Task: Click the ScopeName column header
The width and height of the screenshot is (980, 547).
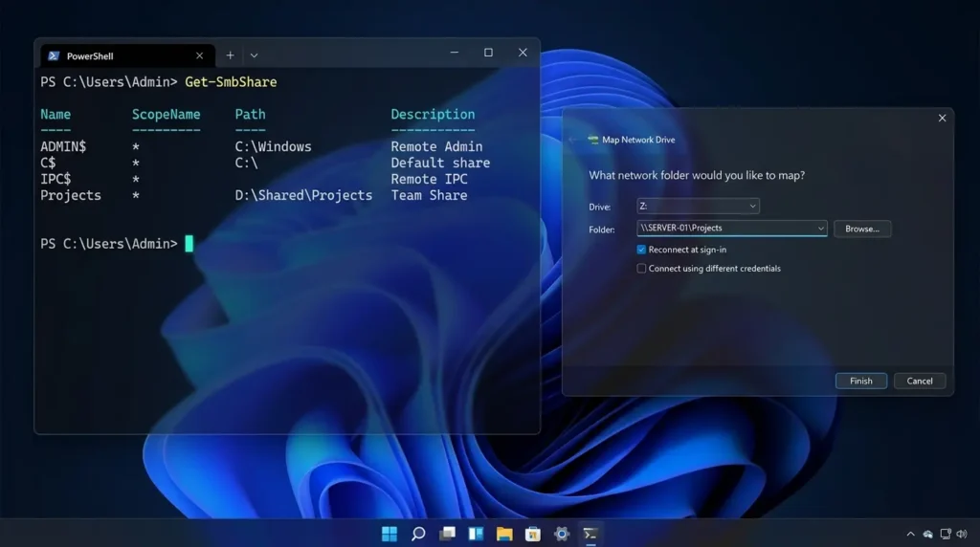Action: tap(167, 114)
